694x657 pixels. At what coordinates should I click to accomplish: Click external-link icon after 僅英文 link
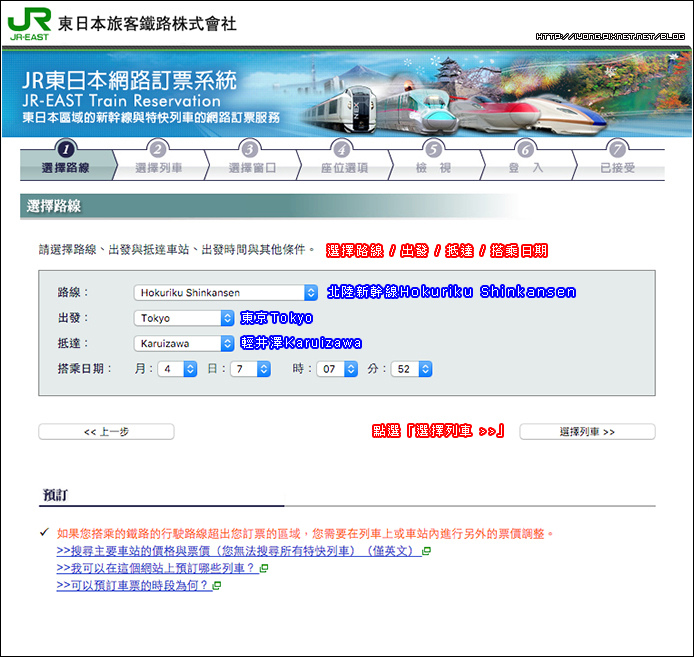coord(427,551)
